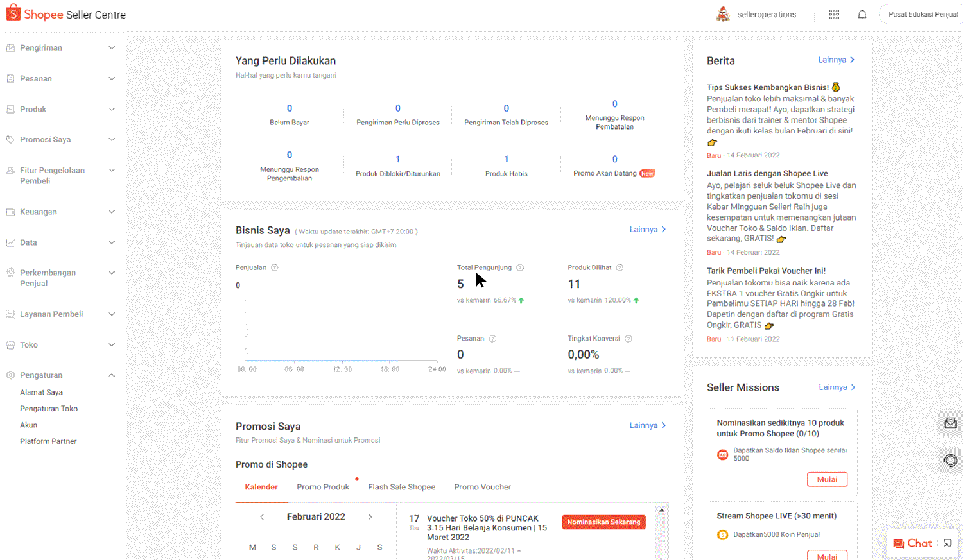Open Lainnya link in Berita panel

[836, 60]
